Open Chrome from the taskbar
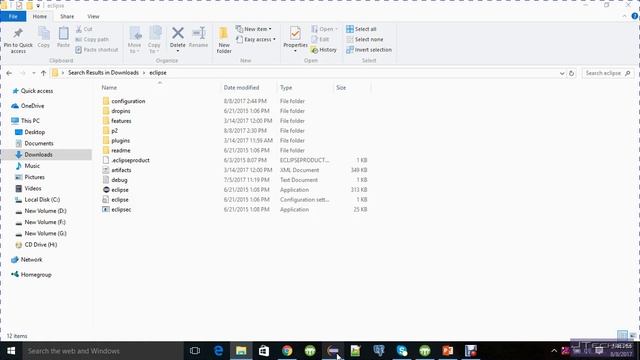Image resolution: width=640 pixels, height=360 pixels. coord(287,351)
